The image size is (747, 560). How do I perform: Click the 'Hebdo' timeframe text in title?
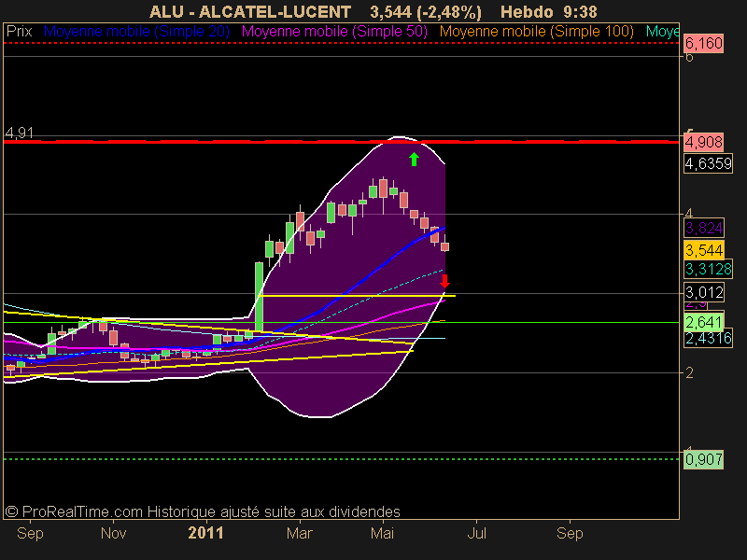tap(527, 12)
